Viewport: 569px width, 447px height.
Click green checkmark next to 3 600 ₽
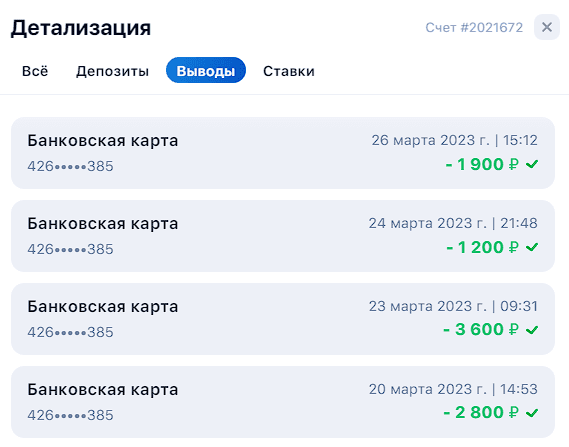[532, 330]
